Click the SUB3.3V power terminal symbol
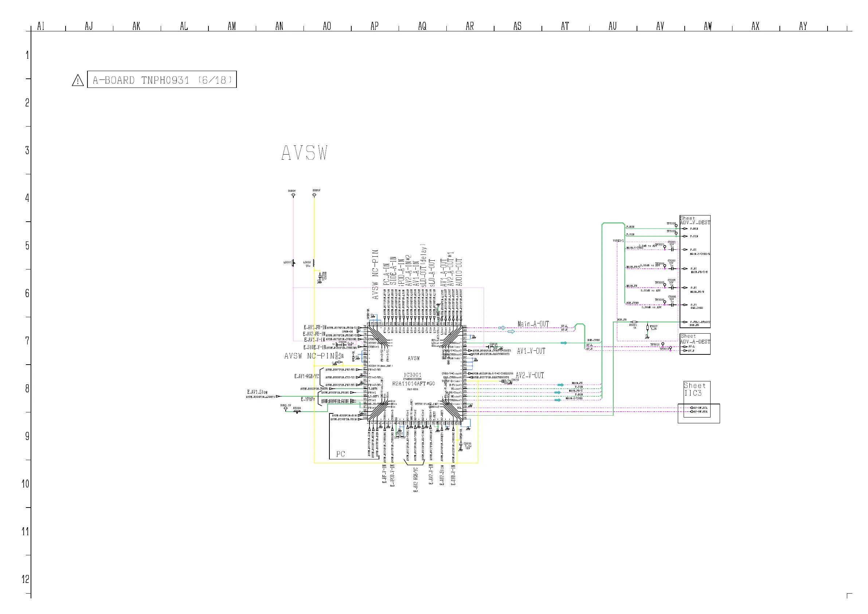The width and height of the screenshot is (868, 614). 286,409
